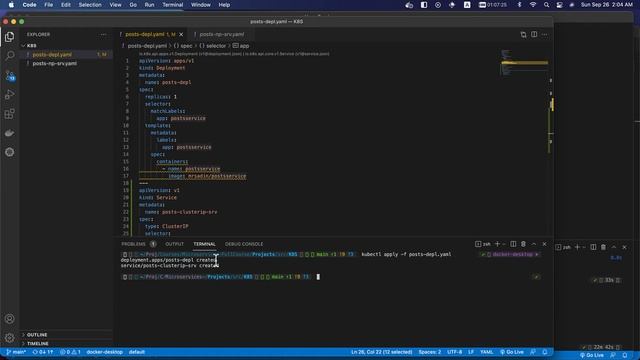The height and width of the screenshot is (360, 640).
Task: Open the Source Control view
Action: [9, 76]
